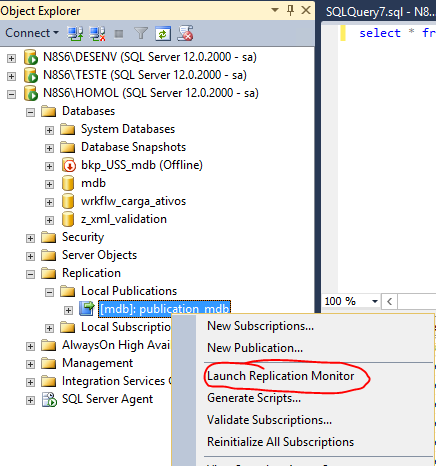Click the horizontal scrollbar left arrow
The image size is (436, 466).
(389, 302)
